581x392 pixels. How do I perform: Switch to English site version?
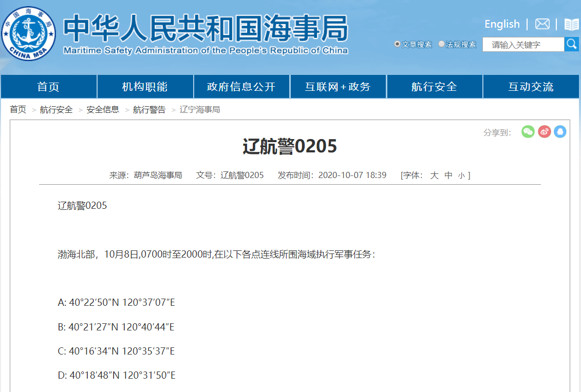[502, 24]
